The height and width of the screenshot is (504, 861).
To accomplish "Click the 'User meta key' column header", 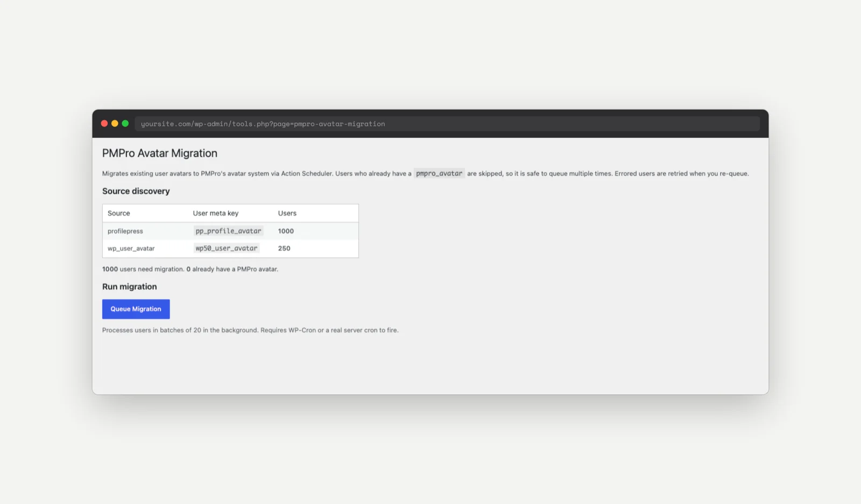I will coord(215,213).
